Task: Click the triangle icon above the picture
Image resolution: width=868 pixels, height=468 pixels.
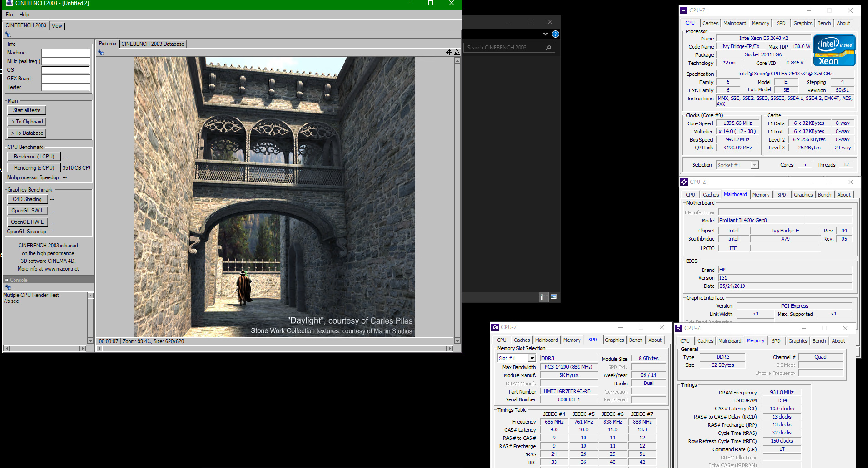Action: (457, 53)
